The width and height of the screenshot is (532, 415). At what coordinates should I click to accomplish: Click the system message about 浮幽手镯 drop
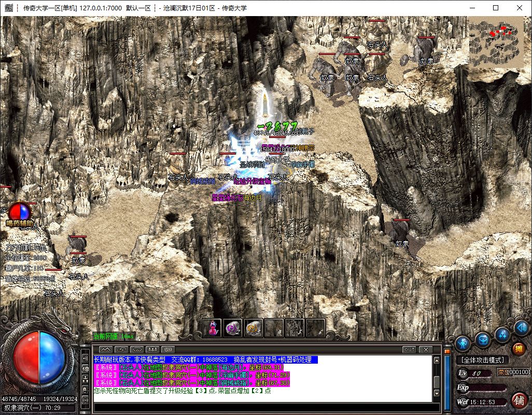[x=192, y=375]
